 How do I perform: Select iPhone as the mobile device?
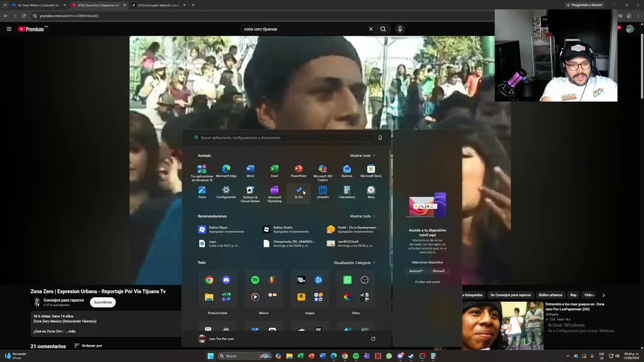click(x=438, y=271)
